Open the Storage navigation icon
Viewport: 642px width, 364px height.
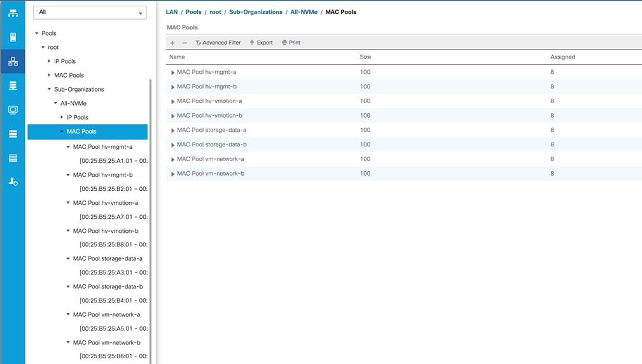(x=13, y=134)
